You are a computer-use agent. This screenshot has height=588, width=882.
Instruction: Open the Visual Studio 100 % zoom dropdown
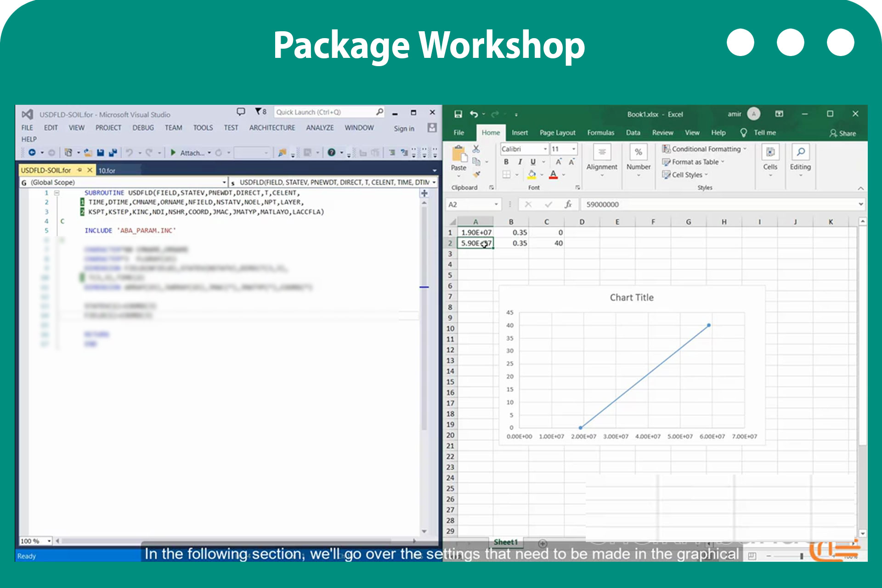tap(49, 541)
